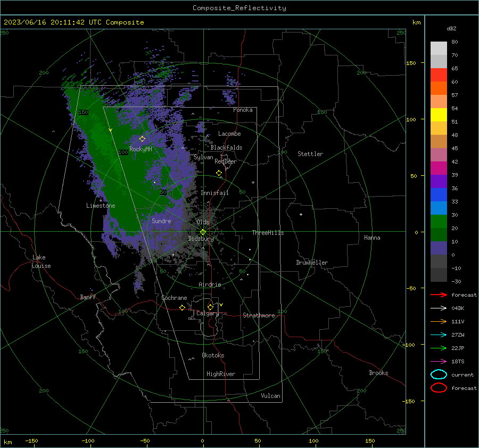Viewport: 479px width, 448px height.
Task: Click the white asterisk marker above Limestone
Action: [x=101, y=201]
